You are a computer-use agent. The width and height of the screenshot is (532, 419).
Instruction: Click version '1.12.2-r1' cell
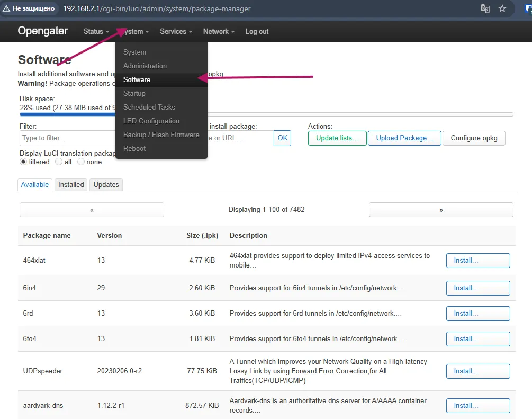111,405
